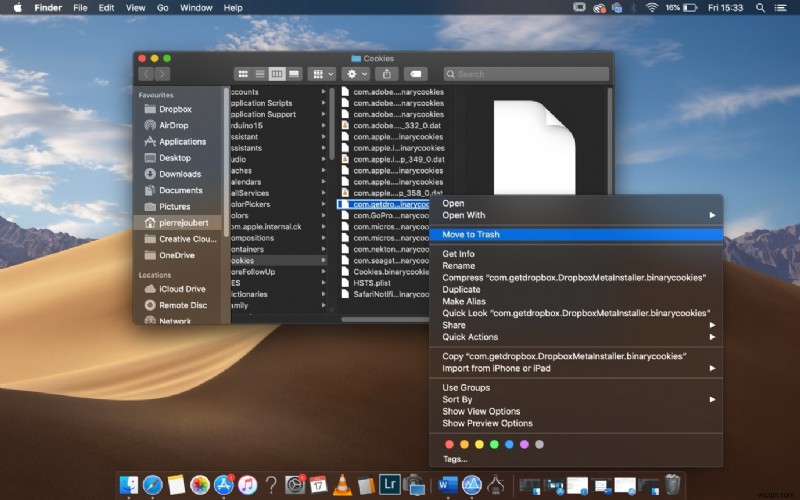Screen dimensions: 800x500
Task: Choose Show View Options
Action: point(576,411)
